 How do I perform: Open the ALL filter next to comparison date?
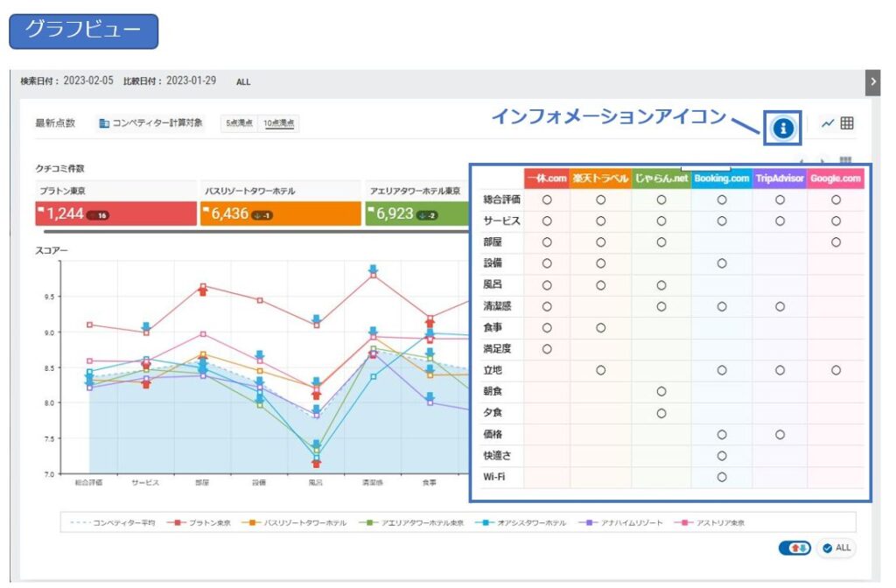(243, 81)
